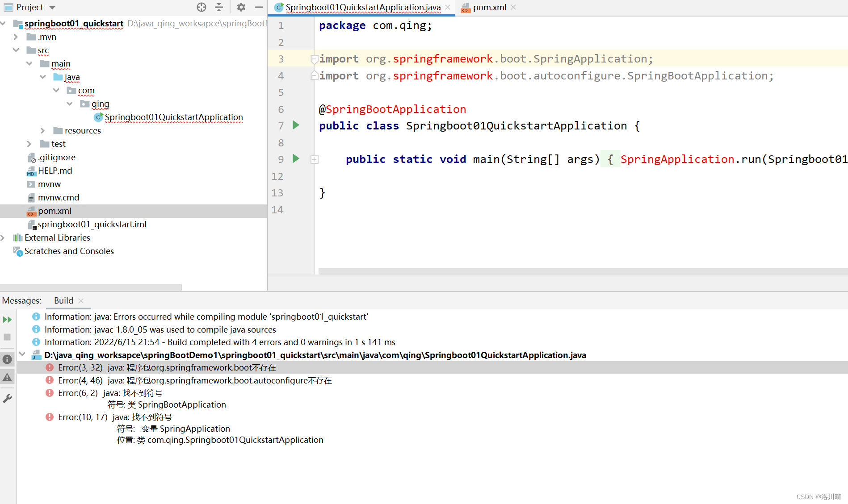Image resolution: width=848 pixels, height=504 pixels.
Task: Collapse the imports fold arrow at line 3
Action: click(x=314, y=58)
